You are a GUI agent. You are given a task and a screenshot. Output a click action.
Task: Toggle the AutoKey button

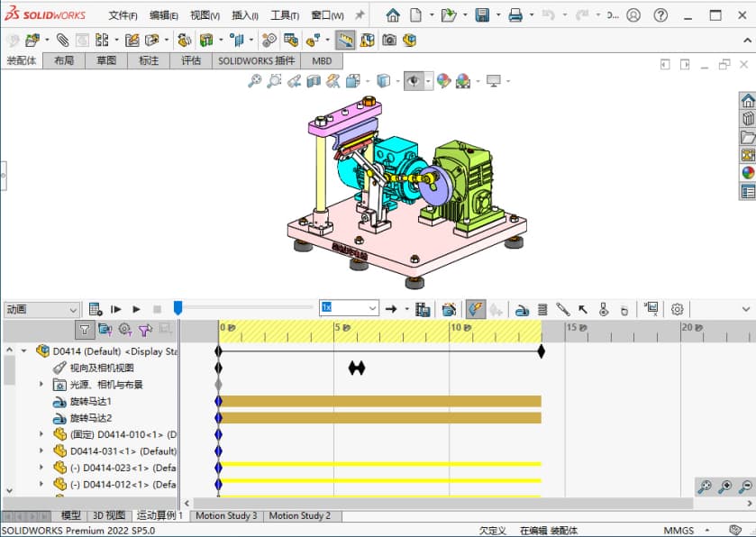tap(476, 309)
